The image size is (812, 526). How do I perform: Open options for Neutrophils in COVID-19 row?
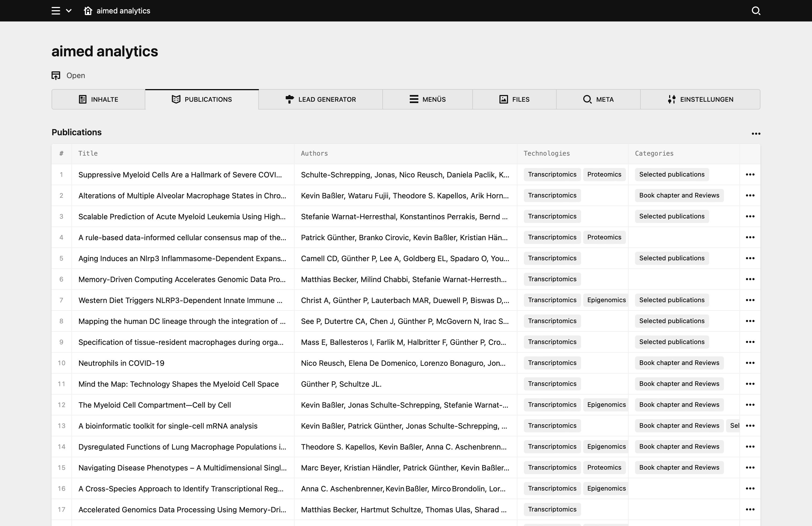(750, 363)
